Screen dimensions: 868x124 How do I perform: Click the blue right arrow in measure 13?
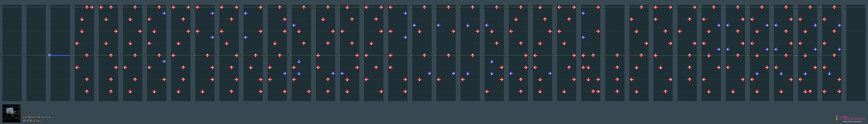164,13
